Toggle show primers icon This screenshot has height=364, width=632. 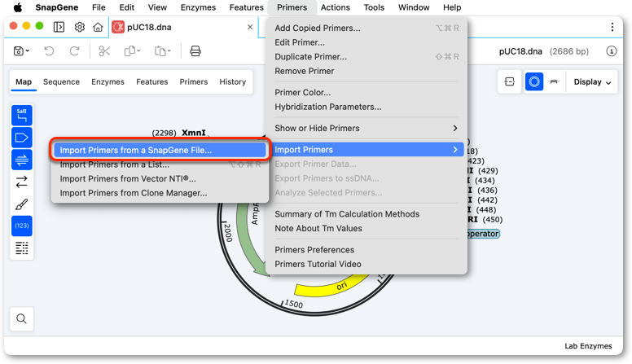pos(22,160)
